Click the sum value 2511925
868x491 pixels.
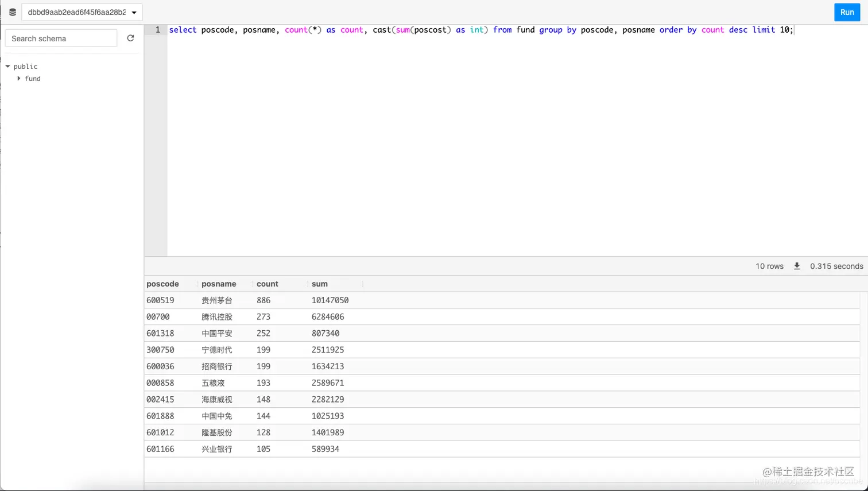(x=328, y=350)
